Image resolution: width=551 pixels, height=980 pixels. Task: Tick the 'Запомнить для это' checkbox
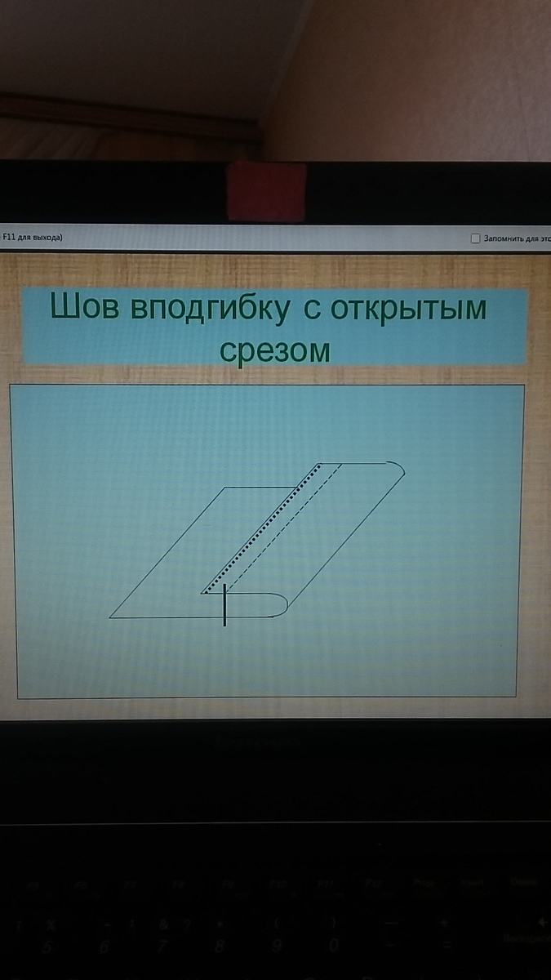click(475, 238)
